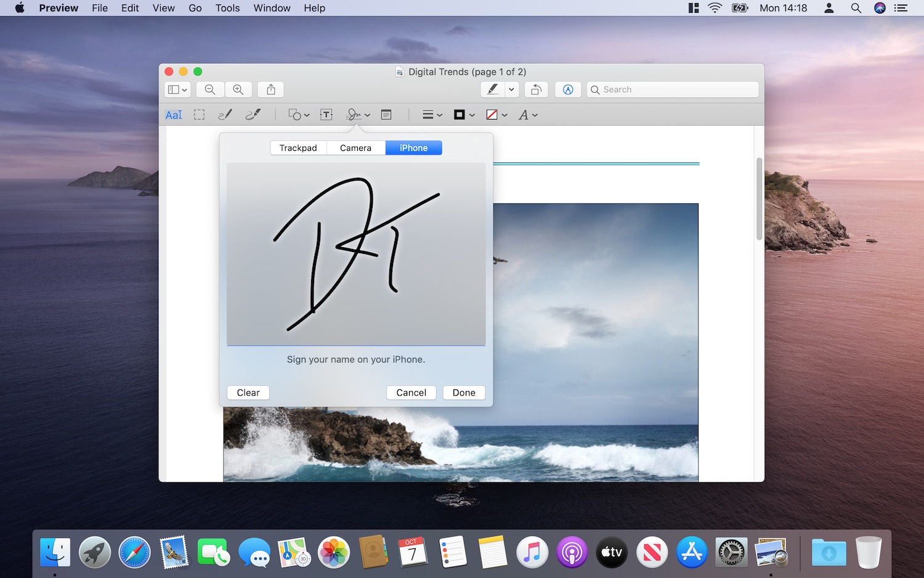This screenshot has height=578, width=924.
Task: Click inside the document Search field
Action: [x=671, y=89]
